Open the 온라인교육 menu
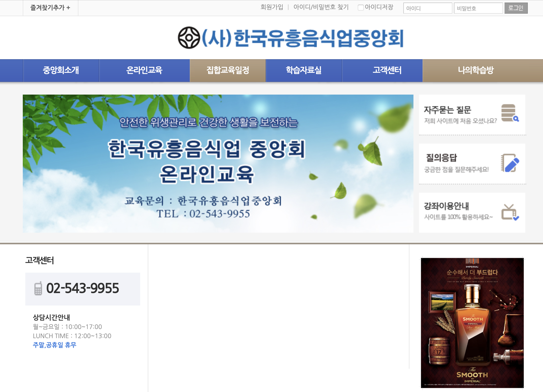This screenshot has width=543, height=392. tap(144, 70)
